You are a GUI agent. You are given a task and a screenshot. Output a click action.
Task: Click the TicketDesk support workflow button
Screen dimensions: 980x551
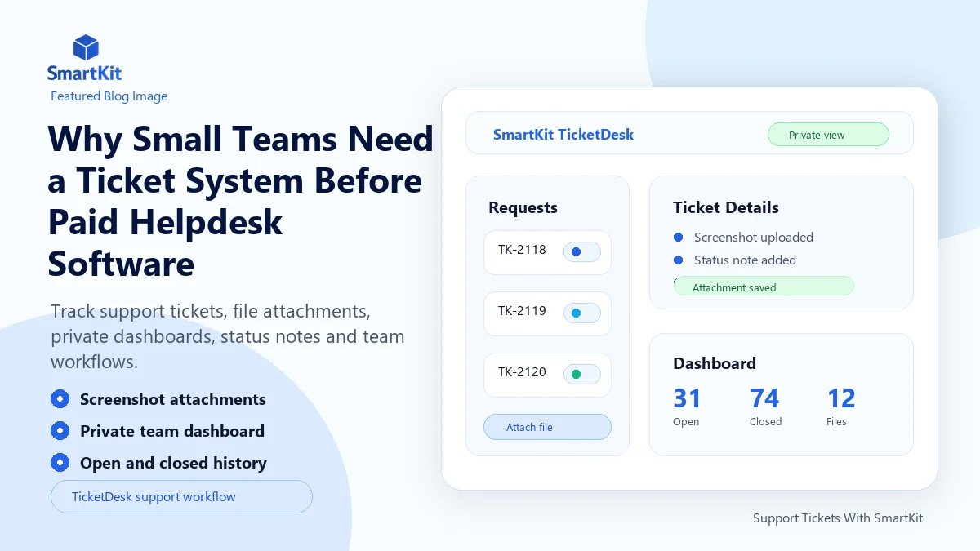coord(181,496)
